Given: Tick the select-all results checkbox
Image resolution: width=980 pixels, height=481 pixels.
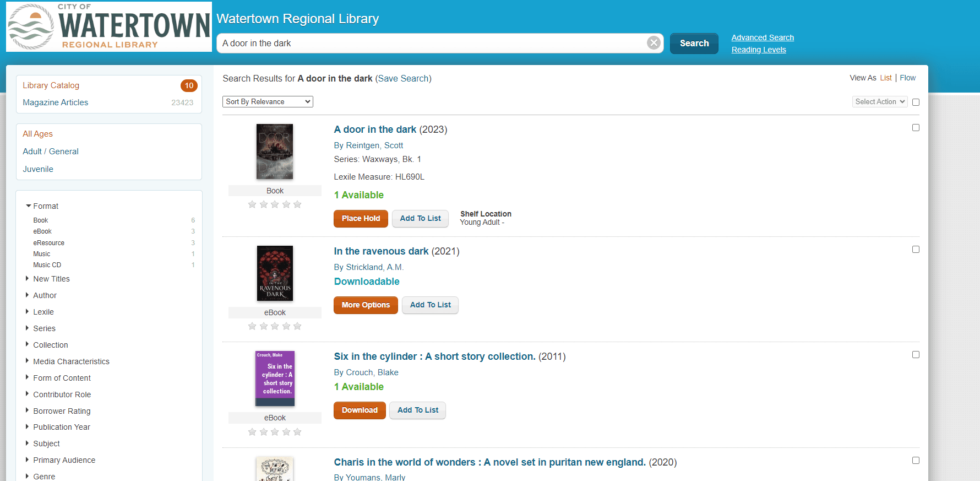Looking at the screenshot, I should coord(916,102).
